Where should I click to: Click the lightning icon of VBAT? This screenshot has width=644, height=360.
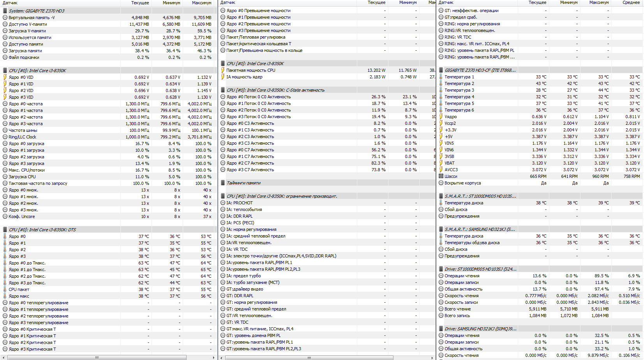[x=441, y=163]
